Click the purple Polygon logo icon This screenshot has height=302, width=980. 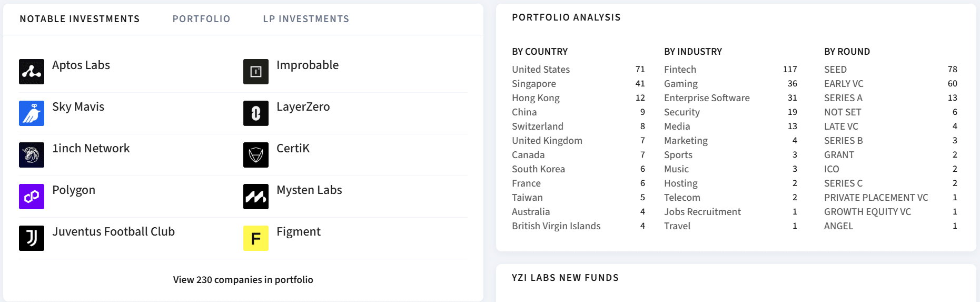coord(32,197)
